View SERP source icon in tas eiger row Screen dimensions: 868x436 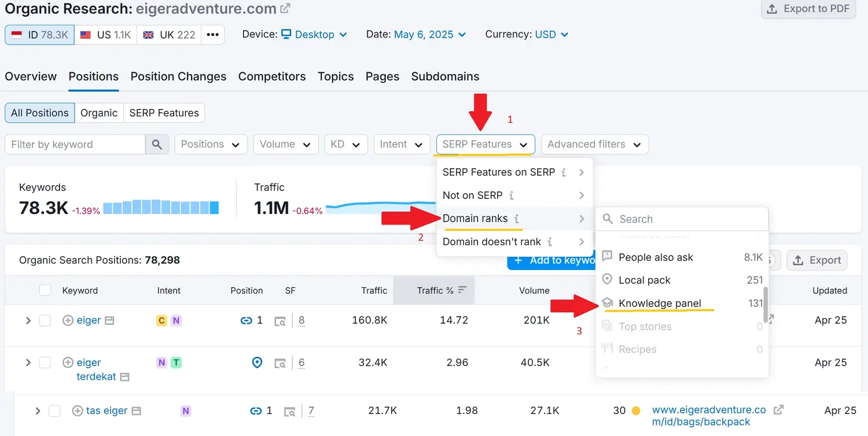coord(290,412)
